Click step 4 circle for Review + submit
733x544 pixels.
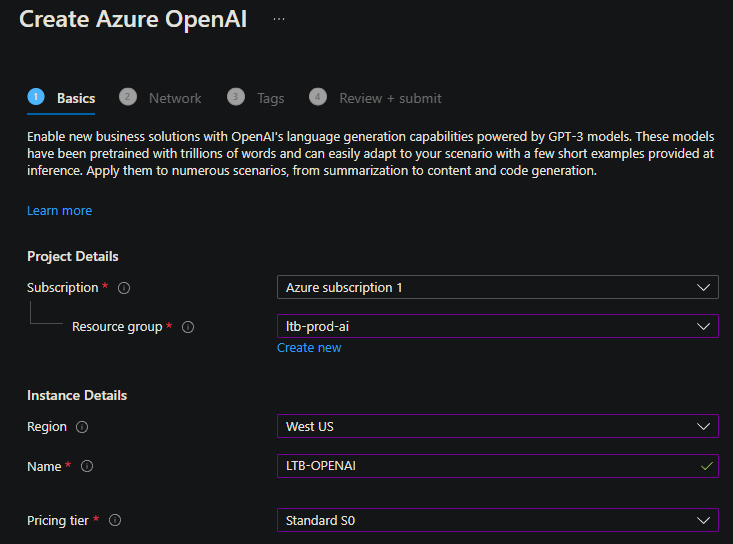click(318, 97)
